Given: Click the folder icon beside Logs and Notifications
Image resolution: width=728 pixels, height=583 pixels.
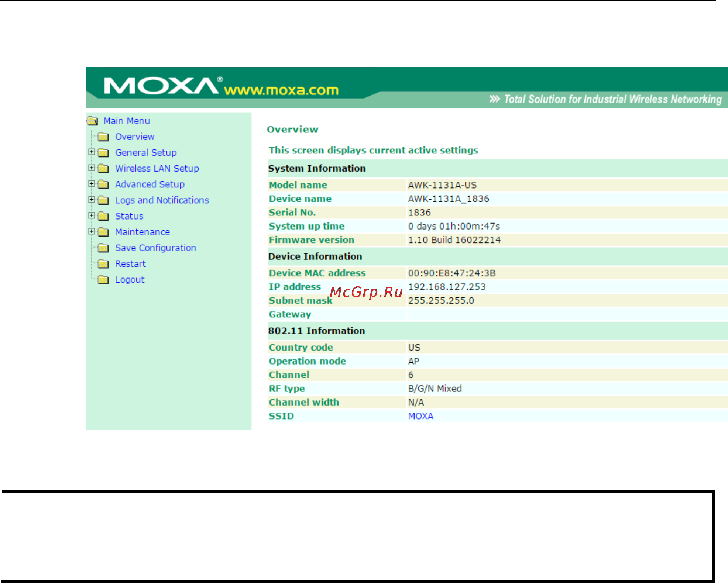Looking at the screenshot, I should click(x=103, y=200).
